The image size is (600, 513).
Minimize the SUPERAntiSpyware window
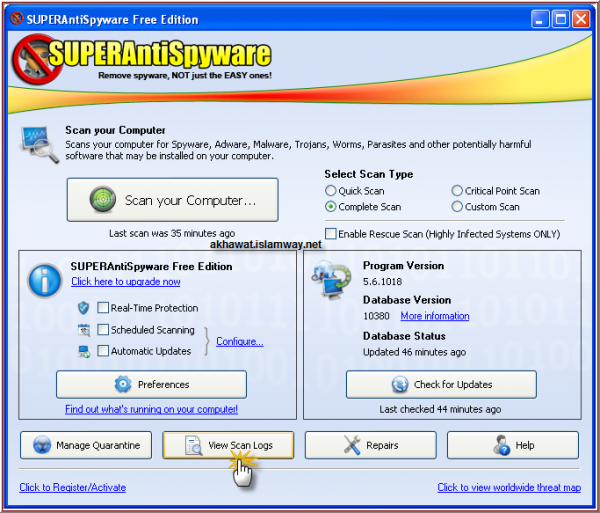tap(540, 19)
